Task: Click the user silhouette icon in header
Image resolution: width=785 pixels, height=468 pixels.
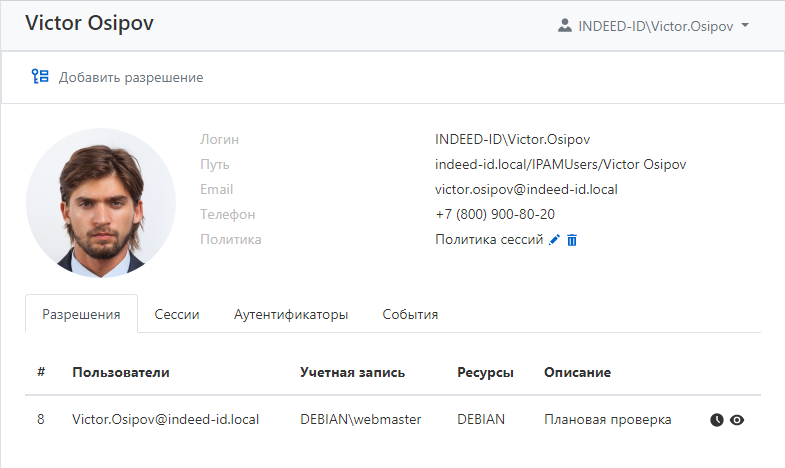Action: 564,26
